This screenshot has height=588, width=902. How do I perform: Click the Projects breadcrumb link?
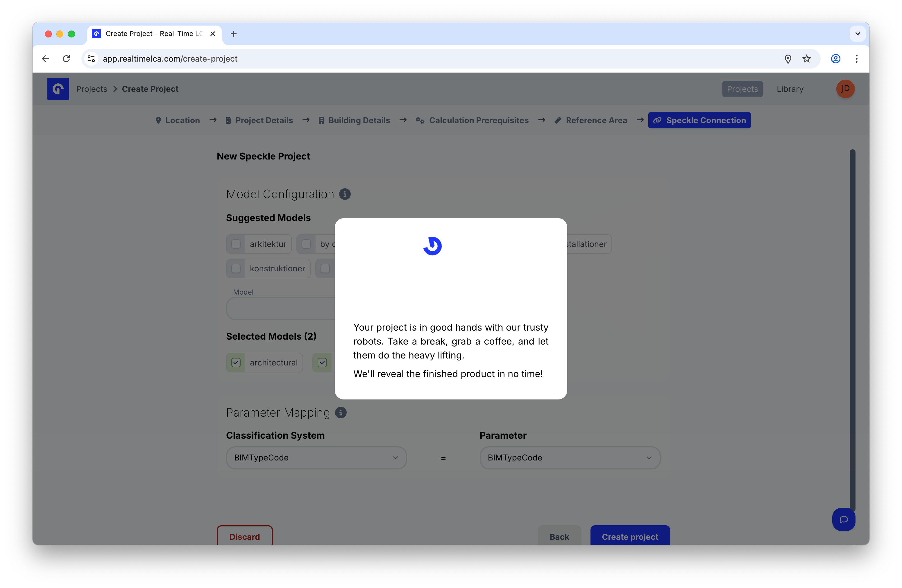(92, 89)
